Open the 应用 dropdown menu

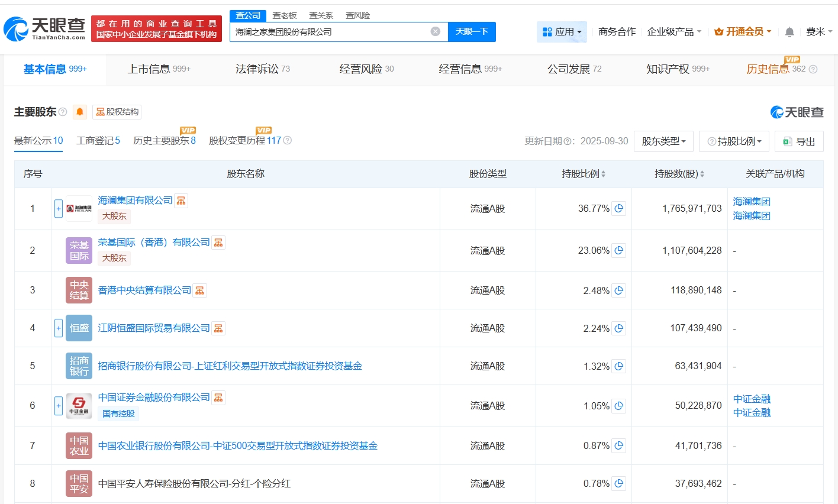[x=562, y=32]
